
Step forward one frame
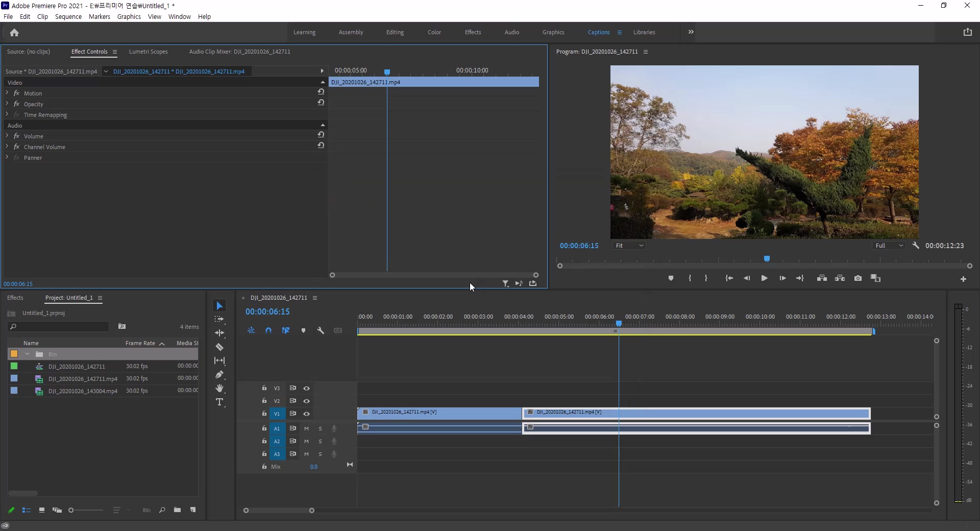point(782,278)
